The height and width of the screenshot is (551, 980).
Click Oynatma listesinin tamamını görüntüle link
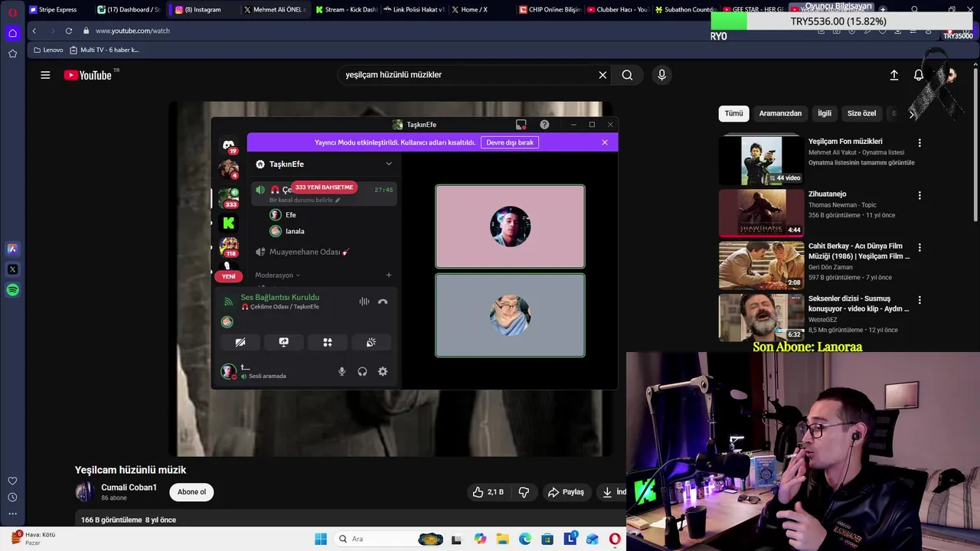(861, 163)
